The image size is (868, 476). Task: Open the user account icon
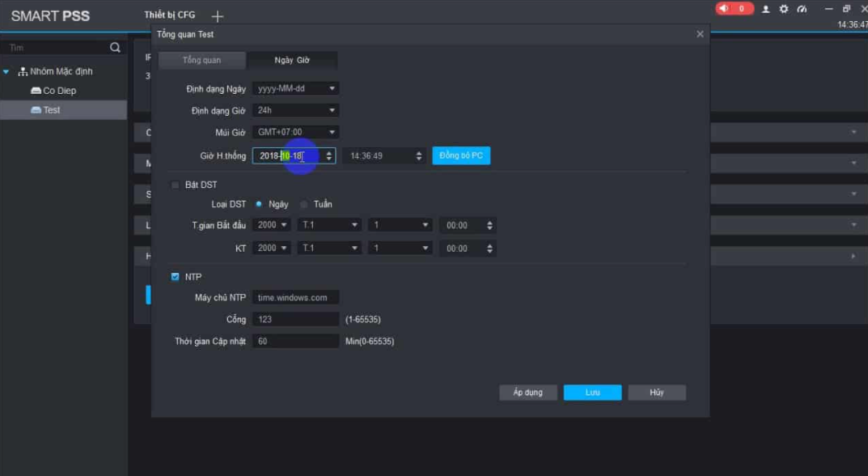pos(765,10)
